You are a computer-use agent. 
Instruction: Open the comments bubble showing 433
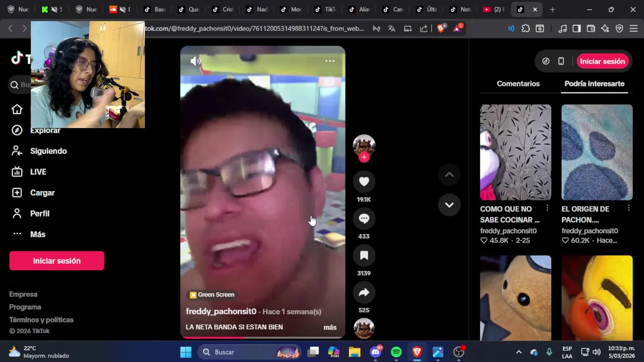coord(364,219)
